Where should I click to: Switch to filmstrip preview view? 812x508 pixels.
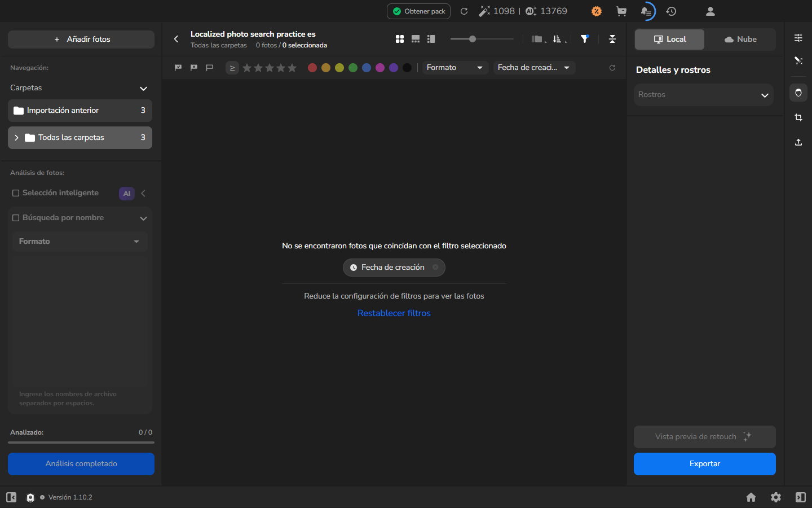[416, 39]
